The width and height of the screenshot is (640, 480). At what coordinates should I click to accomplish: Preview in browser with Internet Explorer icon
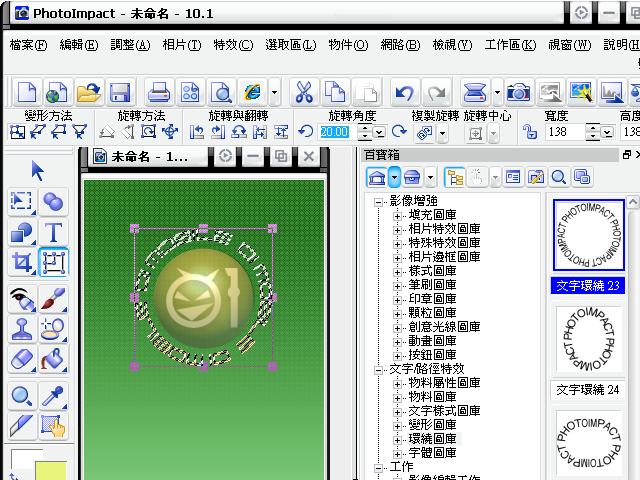tap(253, 92)
